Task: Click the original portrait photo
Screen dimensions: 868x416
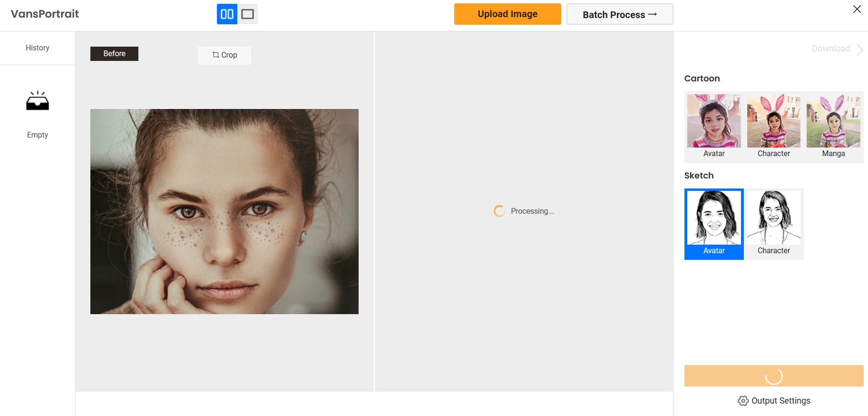Action: point(224,211)
